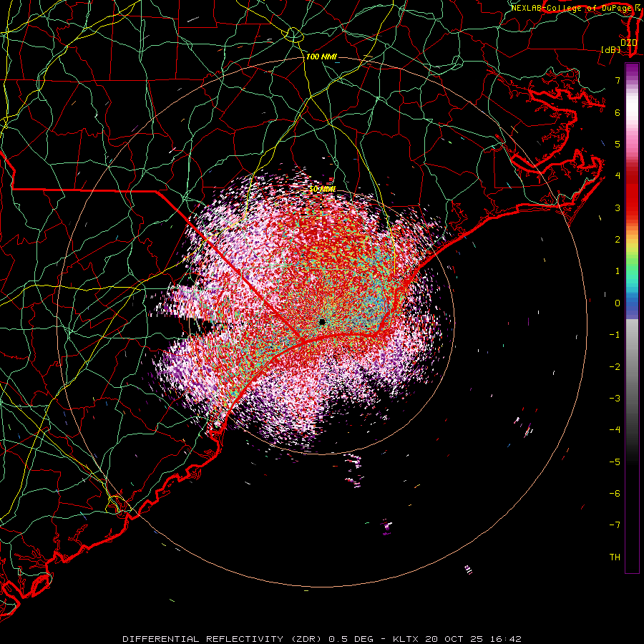Click the 1 value on color scale
Viewport: 644px width, 644px height.
[x=618, y=271]
